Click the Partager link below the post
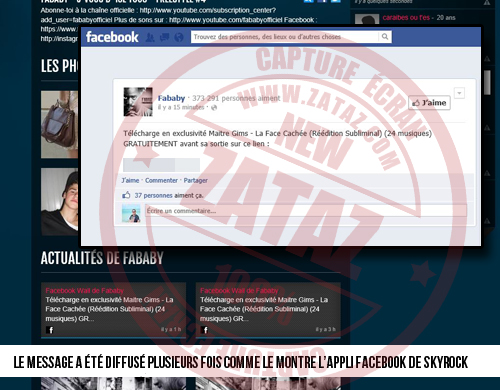This screenshot has height=390, width=500. (196, 180)
